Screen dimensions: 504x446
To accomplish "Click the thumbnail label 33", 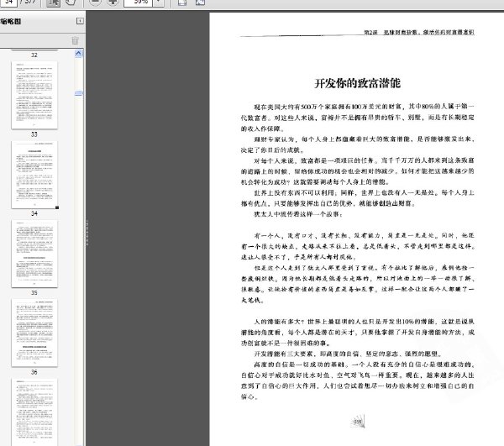I will 34,134.
